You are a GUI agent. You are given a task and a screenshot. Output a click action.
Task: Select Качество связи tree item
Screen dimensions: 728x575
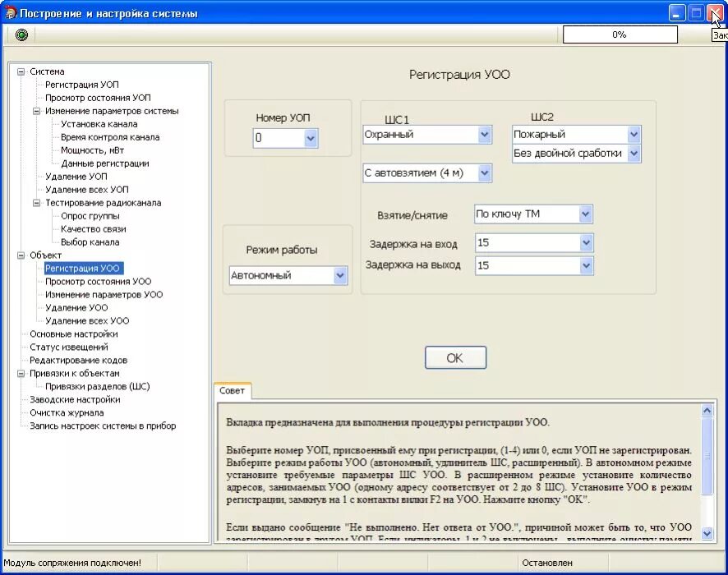click(94, 229)
